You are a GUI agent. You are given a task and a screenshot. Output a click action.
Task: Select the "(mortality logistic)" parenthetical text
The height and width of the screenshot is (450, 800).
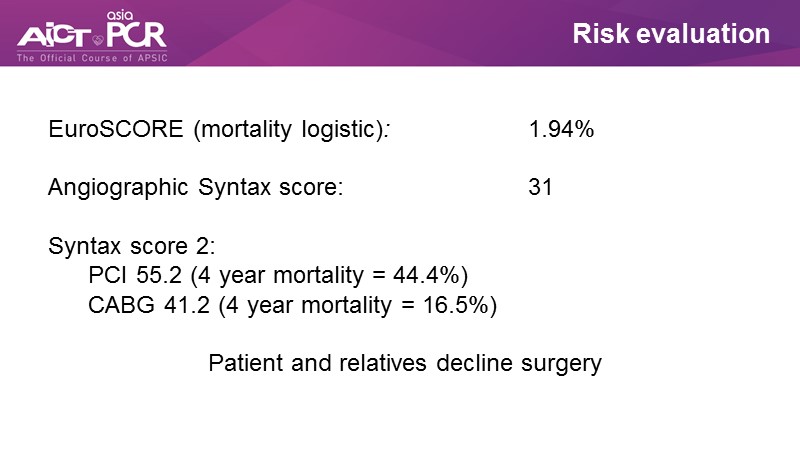point(290,131)
